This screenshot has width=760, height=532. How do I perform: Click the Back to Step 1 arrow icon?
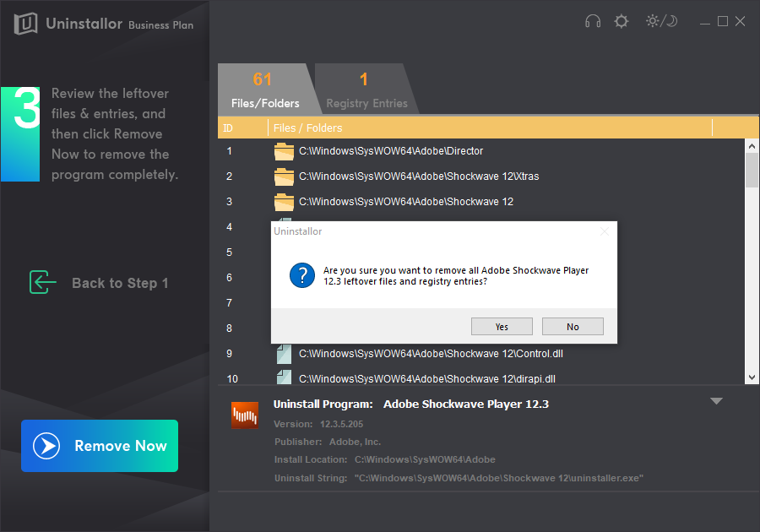(x=43, y=282)
